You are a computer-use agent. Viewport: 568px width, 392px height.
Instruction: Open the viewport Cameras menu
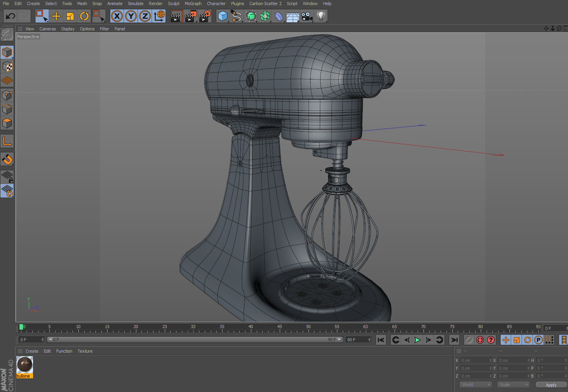click(x=48, y=29)
